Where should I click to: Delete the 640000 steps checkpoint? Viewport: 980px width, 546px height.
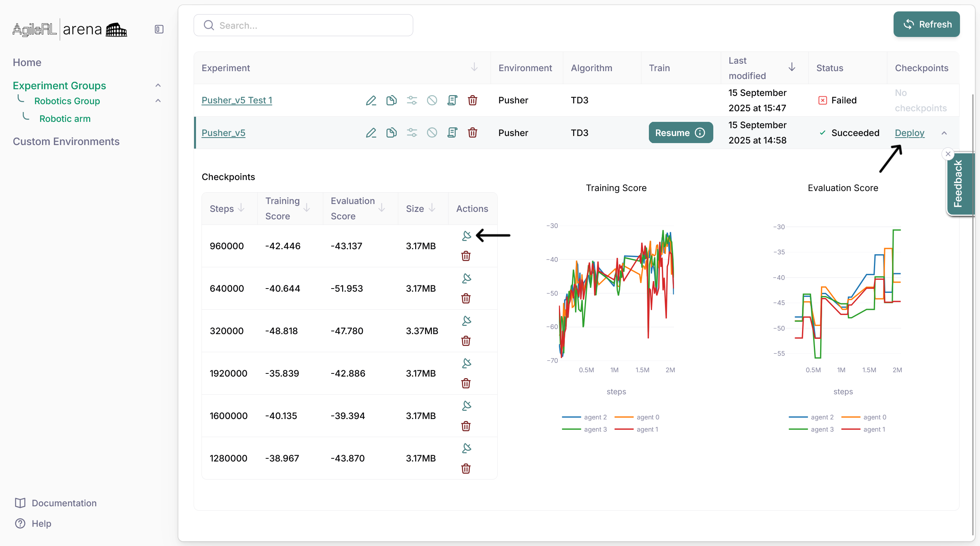(x=466, y=298)
